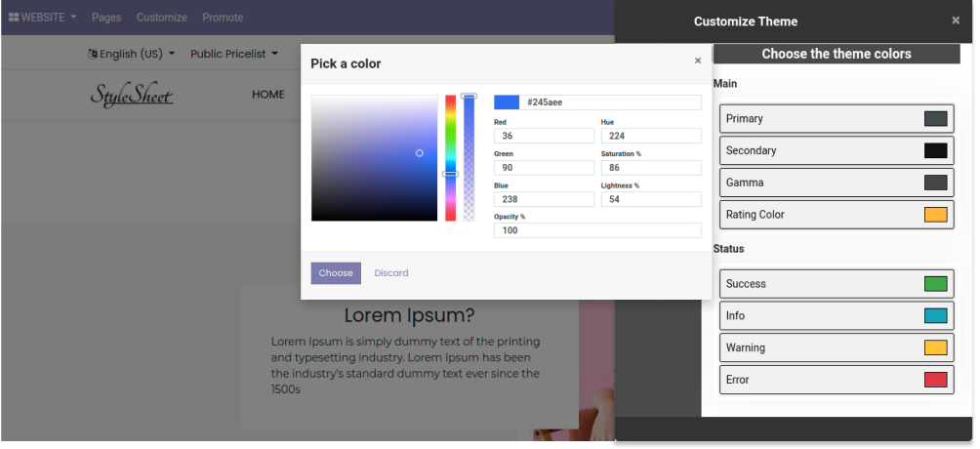Viewport: 980px width, 449px height.
Task: Click the Hue value field
Action: point(651,136)
